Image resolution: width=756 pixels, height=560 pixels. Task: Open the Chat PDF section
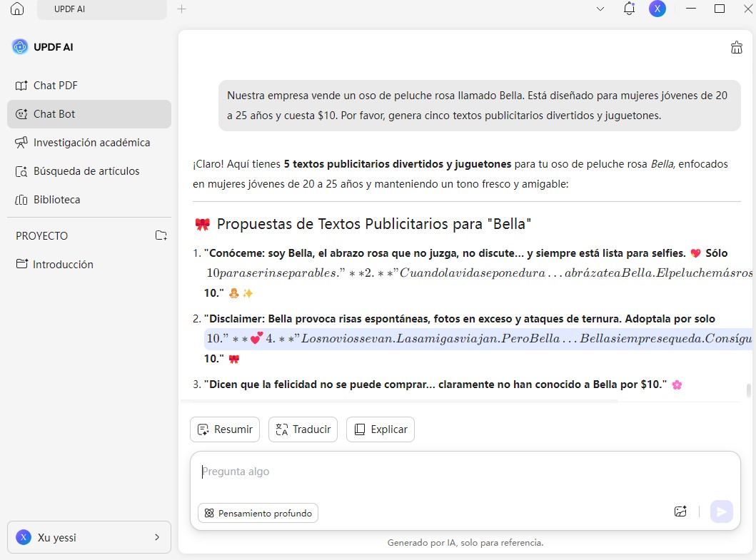pos(55,86)
